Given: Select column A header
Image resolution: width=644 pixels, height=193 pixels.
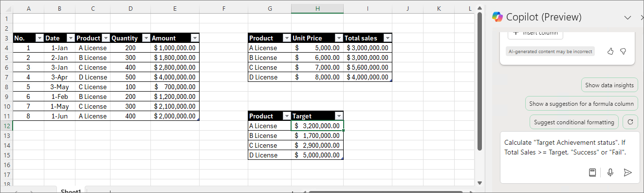Looking at the screenshot, I should (28, 9).
